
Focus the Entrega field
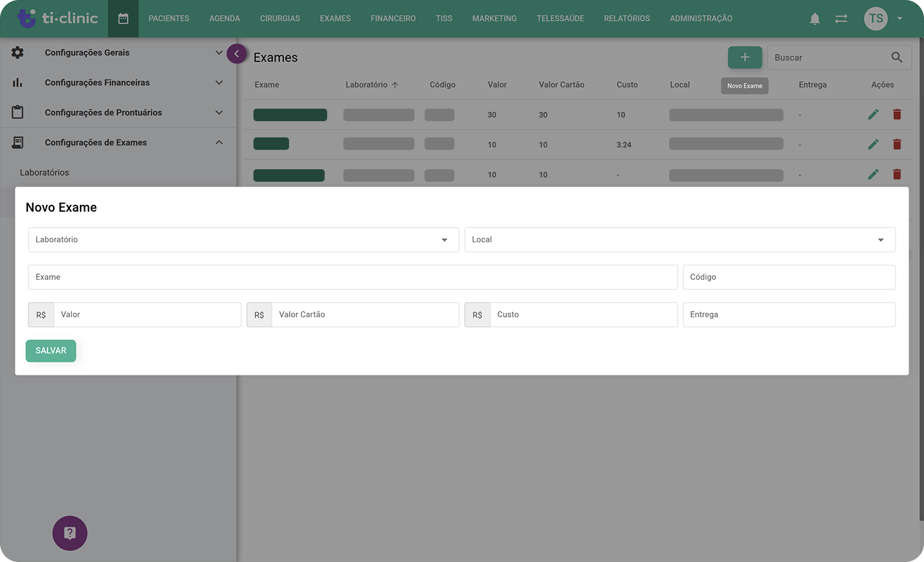tap(789, 315)
